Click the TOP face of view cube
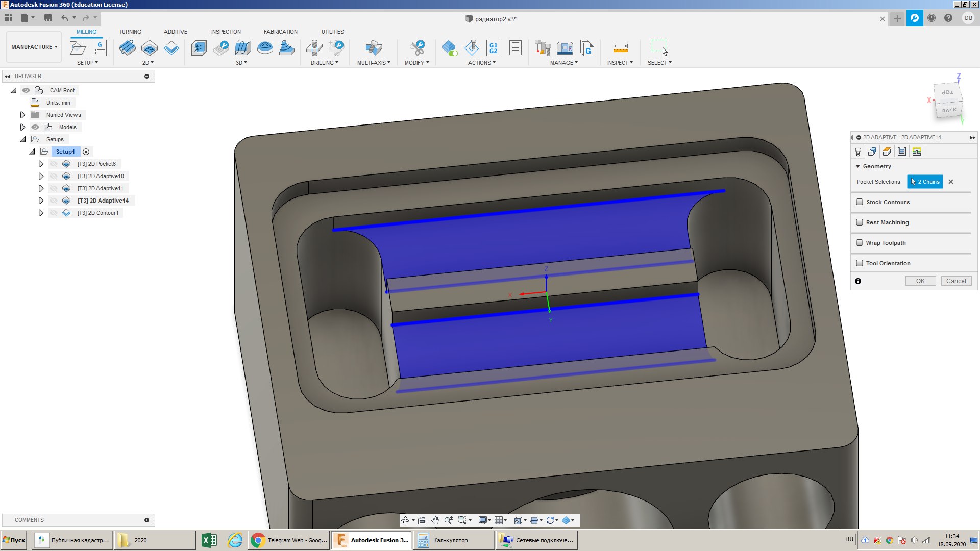This screenshot has width=980, height=551. click(x=947, y=92)
